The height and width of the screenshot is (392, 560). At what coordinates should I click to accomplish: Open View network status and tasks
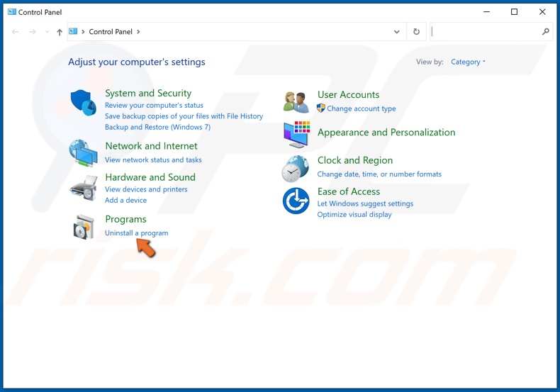[153, 160]
